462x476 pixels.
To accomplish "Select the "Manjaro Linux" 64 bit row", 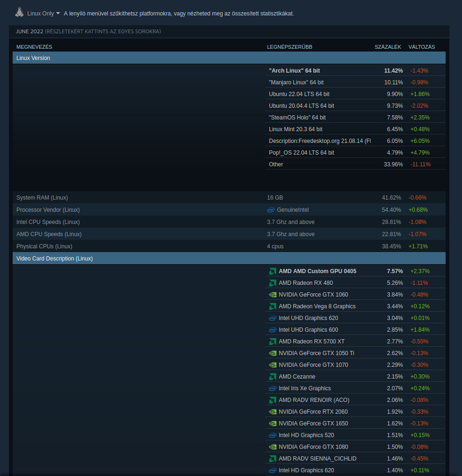I will click(356, 82).
